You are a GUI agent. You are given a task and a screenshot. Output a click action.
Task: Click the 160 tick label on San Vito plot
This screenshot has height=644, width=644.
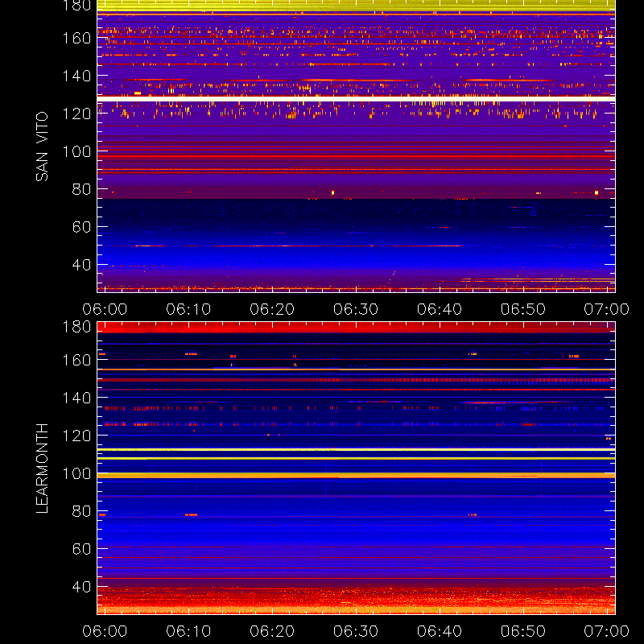[x=76, y=38]
